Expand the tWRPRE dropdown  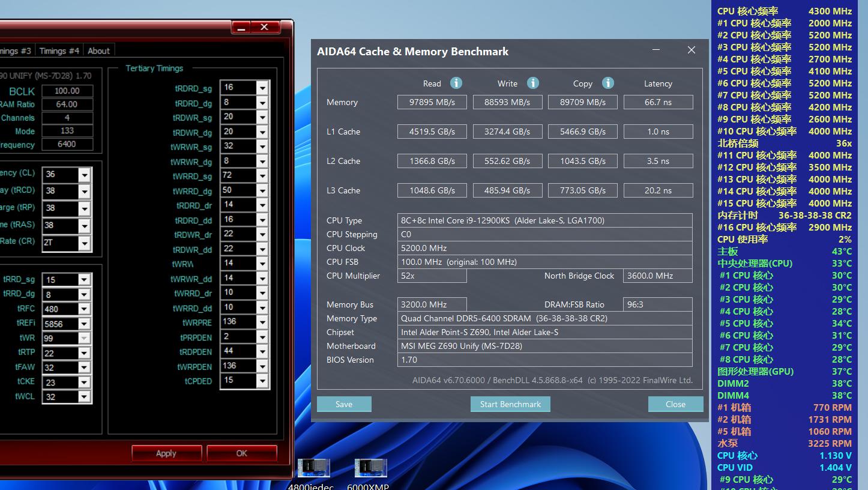coord(262,322)
